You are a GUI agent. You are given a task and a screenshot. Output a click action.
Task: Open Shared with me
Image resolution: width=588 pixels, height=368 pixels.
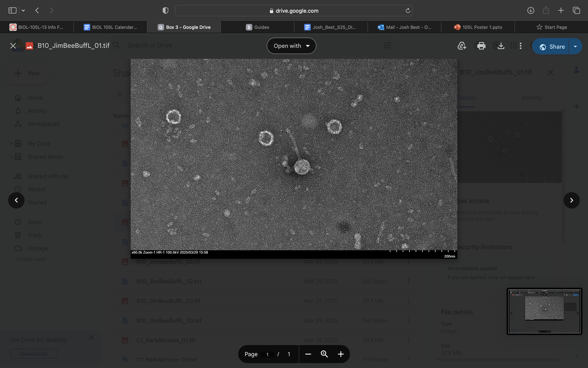pos(48,176)
